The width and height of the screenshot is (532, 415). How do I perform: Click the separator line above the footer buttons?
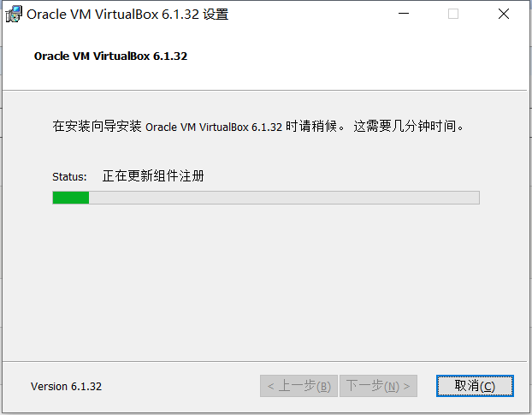pyautogui.click(x=264, y=362)
